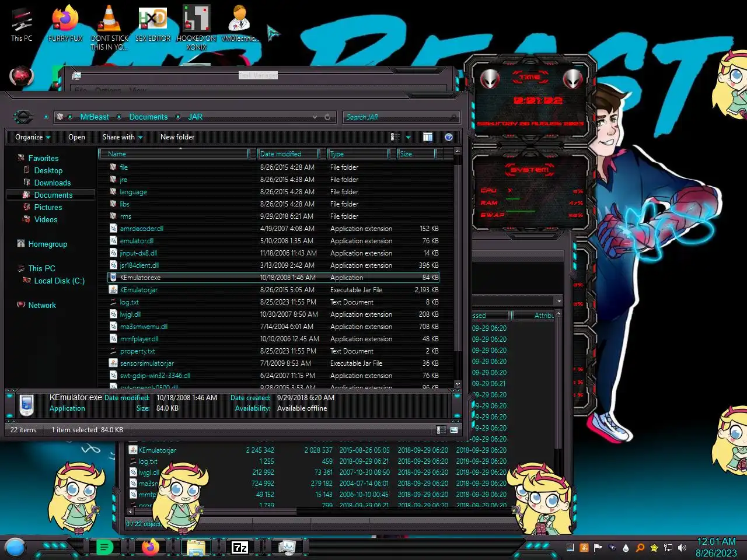The image size is (747, 560).
Task: Expand address bar history dropdown arrow
Action: coord(315,117)
